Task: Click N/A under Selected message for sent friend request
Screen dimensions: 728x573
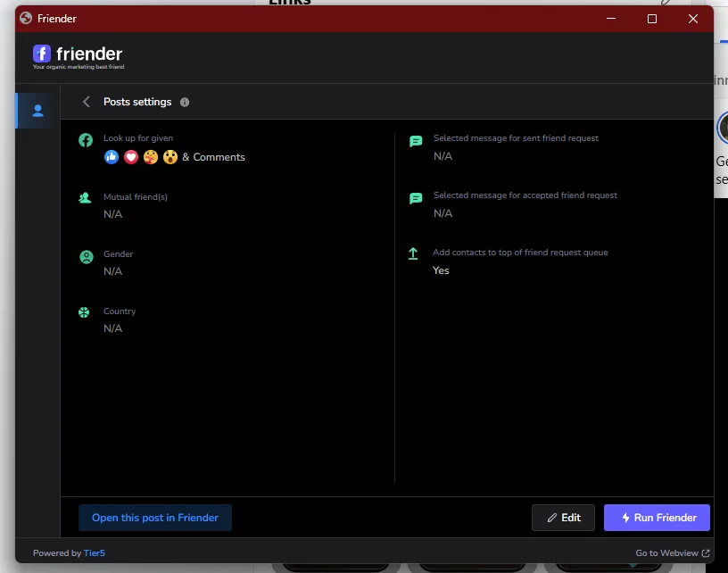Action: pyautogui.click(x=443, y=156)
